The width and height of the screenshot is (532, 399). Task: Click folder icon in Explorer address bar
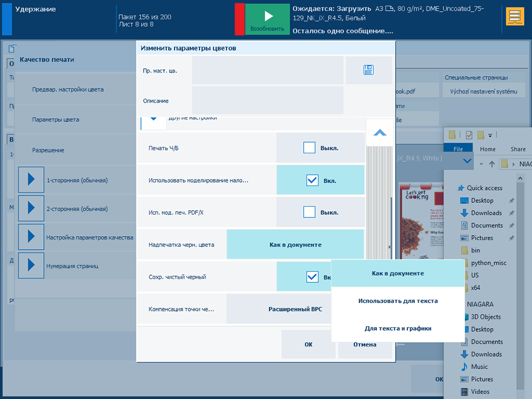[504, 164]
